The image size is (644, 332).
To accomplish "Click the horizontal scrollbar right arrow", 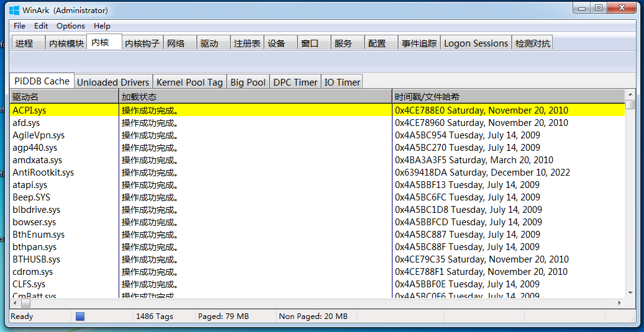I will point(620,303).
